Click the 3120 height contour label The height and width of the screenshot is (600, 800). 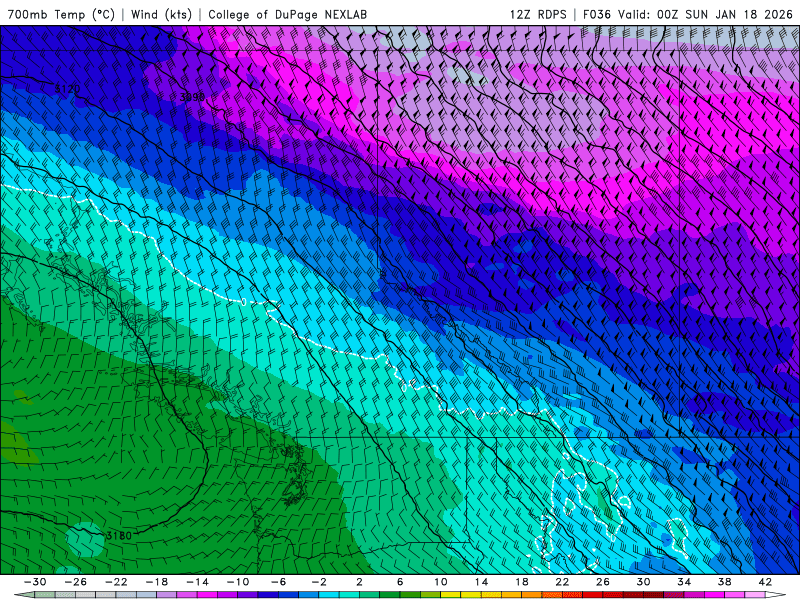pyautogui.click(x=67, y=89)
